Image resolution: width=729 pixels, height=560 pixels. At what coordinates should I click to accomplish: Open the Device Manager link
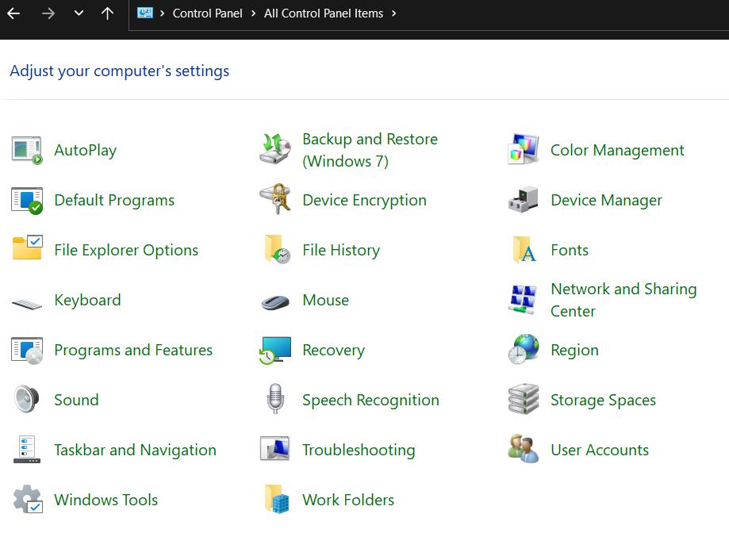(x=606, y=201)
